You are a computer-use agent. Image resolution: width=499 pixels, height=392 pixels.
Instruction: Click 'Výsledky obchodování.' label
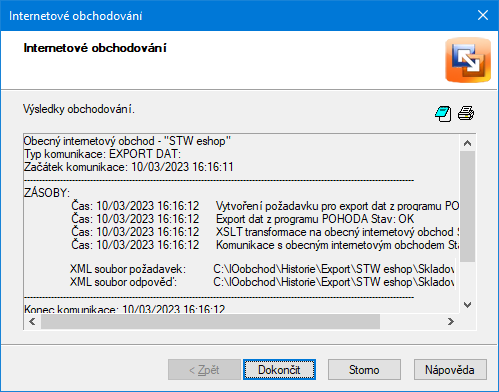pos(79,109)
